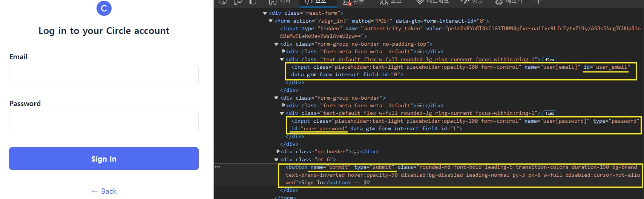This screenshot has width=644, height=199.
Task: Collapse the form-group no-border div
Action: 276,98
